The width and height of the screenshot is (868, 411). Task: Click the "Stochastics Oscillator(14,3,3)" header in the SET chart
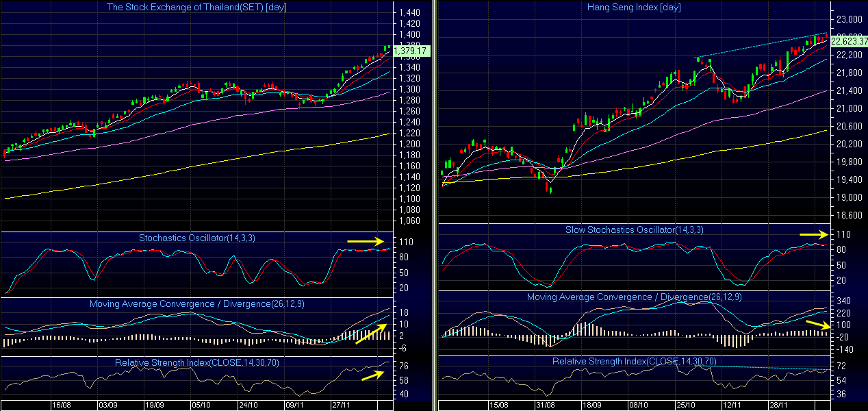[x=197, y=238]
